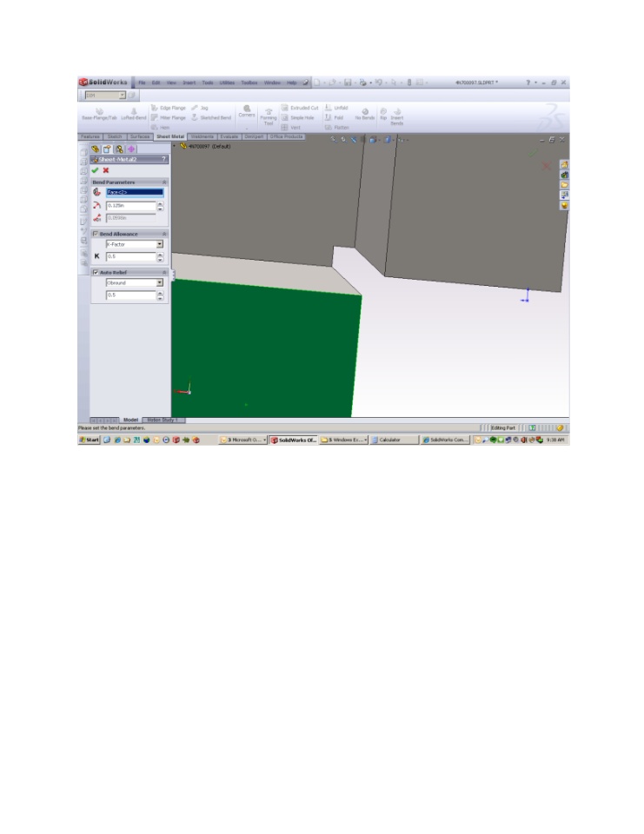The width and height of the screenshot is (644, 834).
Task: Open the View menu
Action: point(171,83)
